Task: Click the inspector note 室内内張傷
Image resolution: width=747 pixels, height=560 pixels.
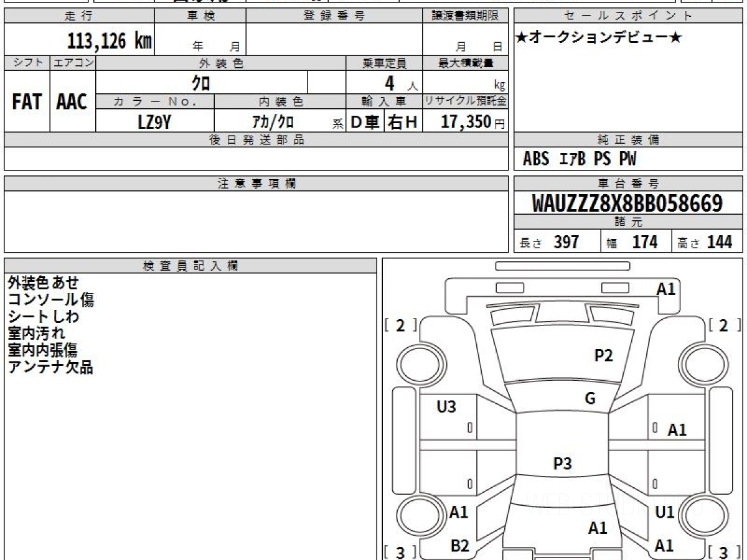Action: click(44, 350)
